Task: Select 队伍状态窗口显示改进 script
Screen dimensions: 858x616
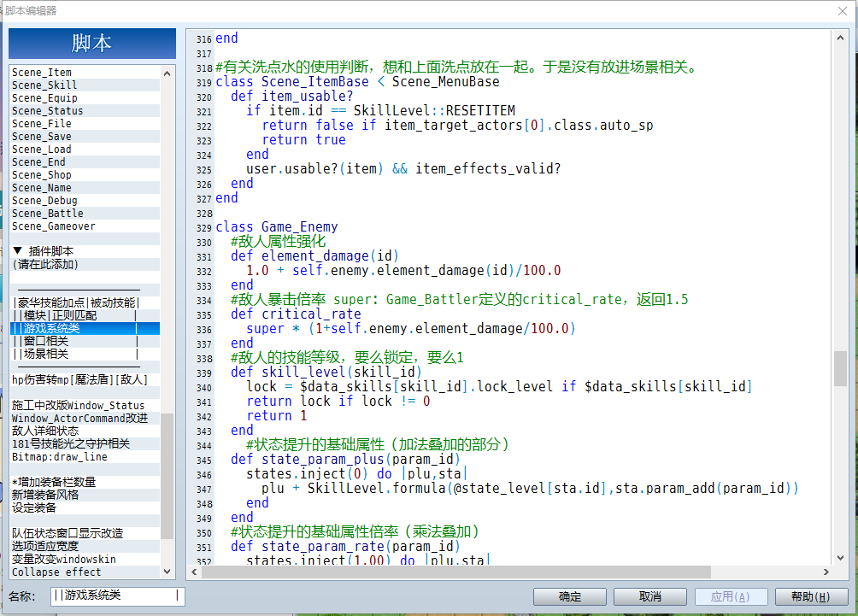Action: tap(85, 533)
